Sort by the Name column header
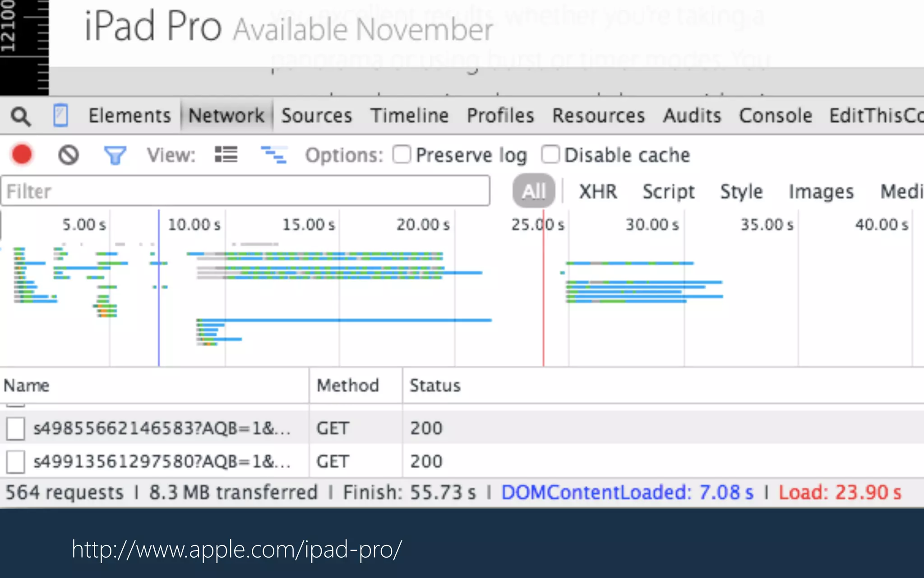This screenshot has width=924, height=578. tap(154, 386)
